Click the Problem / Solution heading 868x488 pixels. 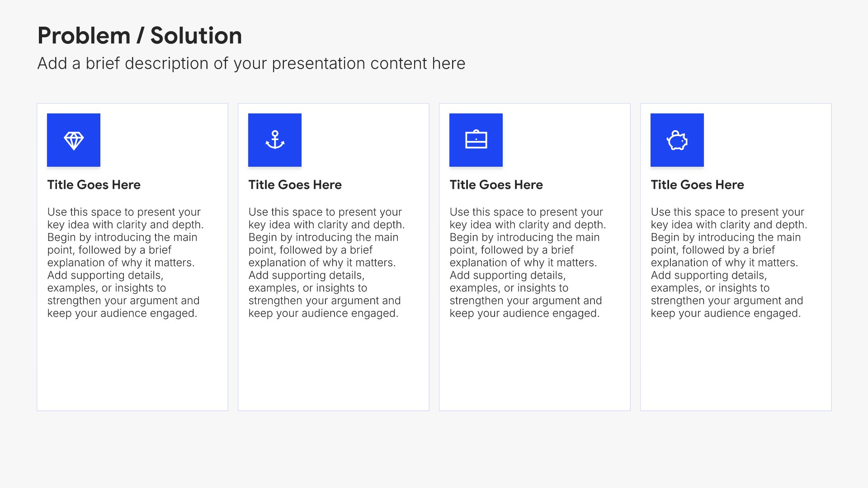140,36
